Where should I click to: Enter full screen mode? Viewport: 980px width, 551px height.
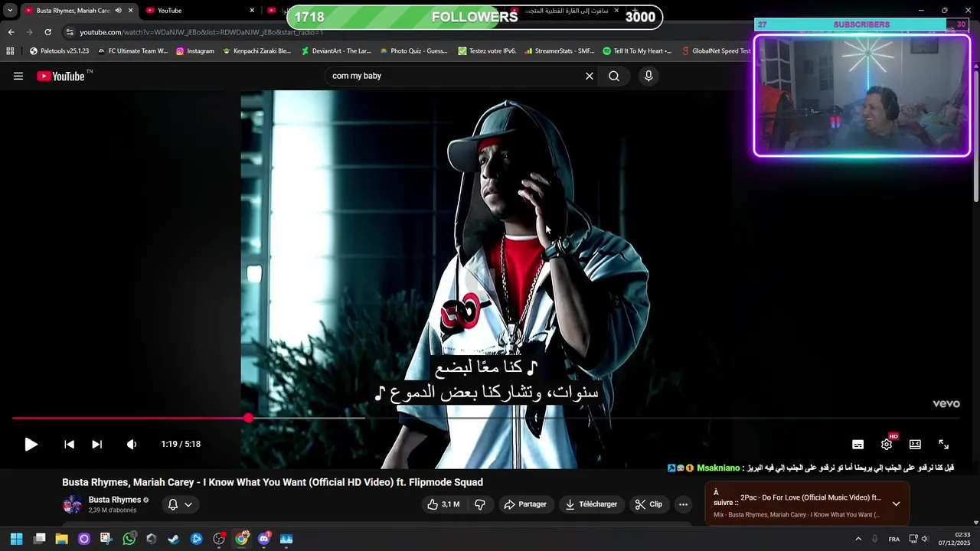click(x=943, y=444)
